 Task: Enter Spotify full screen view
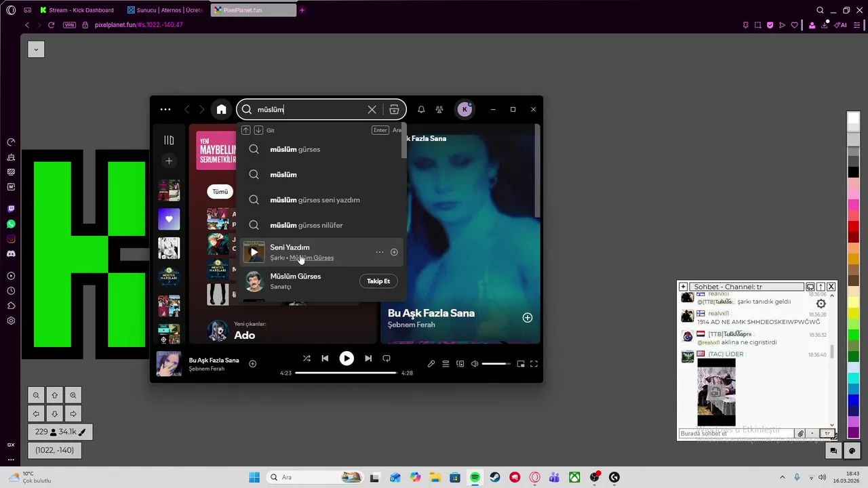click(534, 364)
